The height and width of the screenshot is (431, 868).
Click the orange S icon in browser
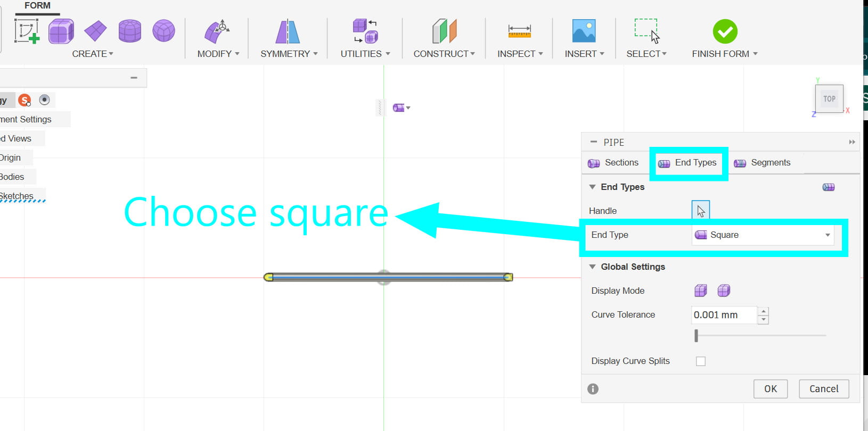tap(24, 100)
